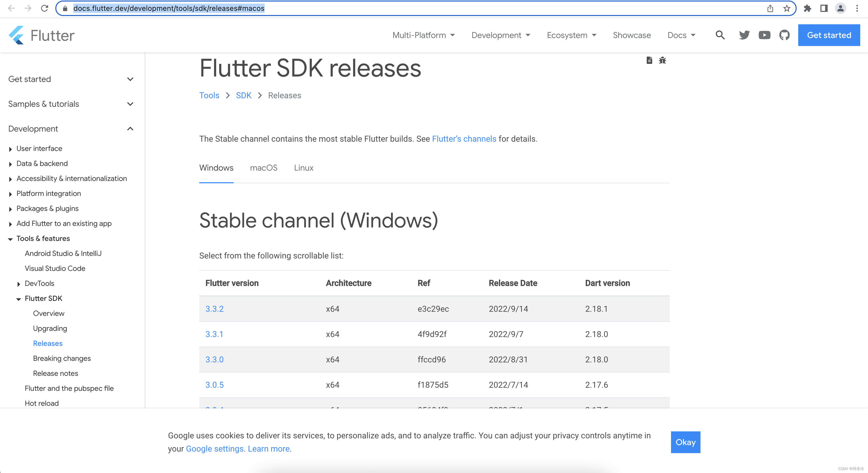The width and height of the screenshot is (868, 473).
Task: Open the Ecosystem dropdown menu
Action: [572, 35]
